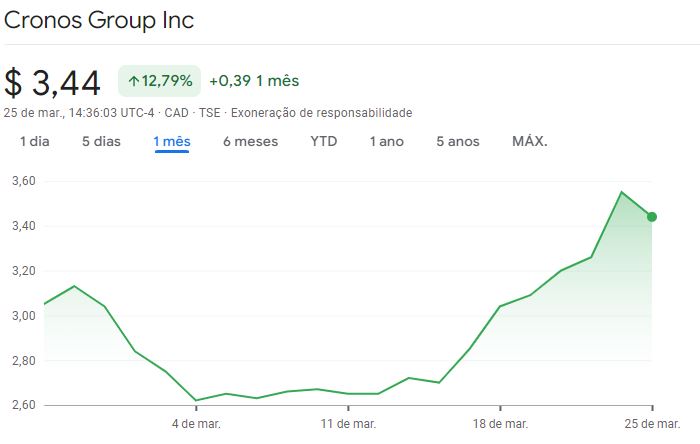This screenshot has height=444, width=700.
Task: Click the 3,60 y-axis label
Action: (24, 181)
